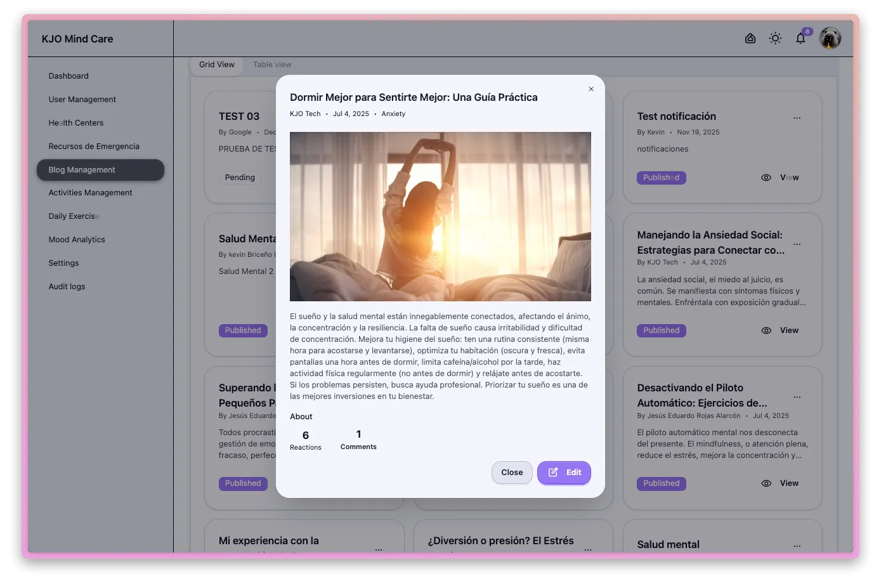Click the eye icon on Desactivando el Piloto card
881x588 pixels.
tap(766, 483)
